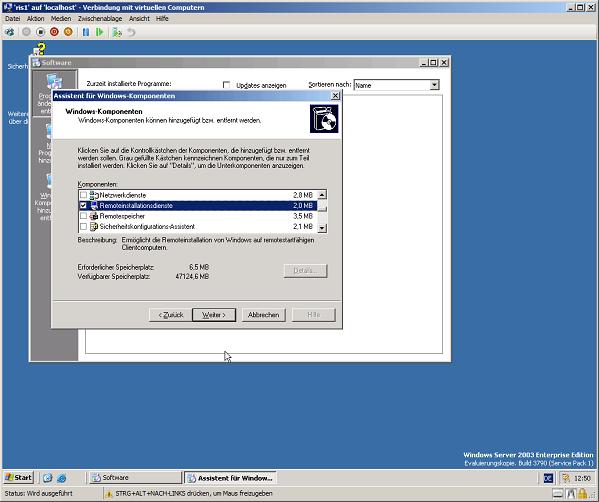Viewport: 599px width, 502px height.
Task: Open the Start menu
Action: [x=18, y=478]
